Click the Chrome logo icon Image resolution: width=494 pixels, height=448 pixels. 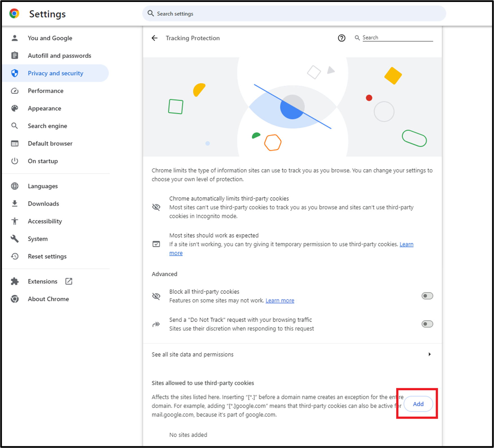tap(14, 13)
